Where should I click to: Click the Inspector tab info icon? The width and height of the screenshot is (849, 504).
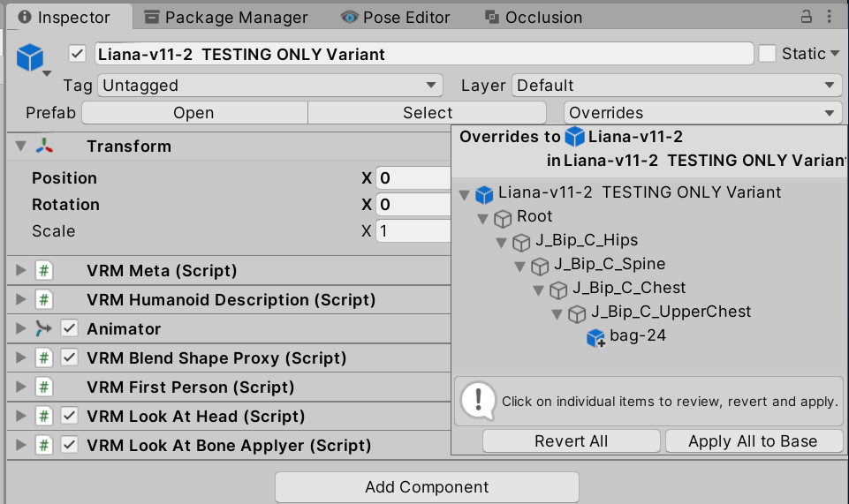point(25,18)
